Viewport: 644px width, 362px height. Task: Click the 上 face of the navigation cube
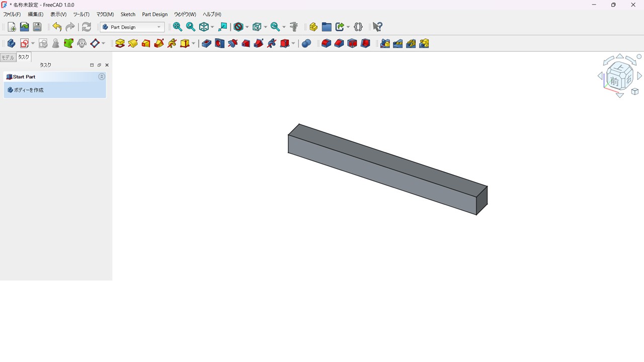(620, 67)
